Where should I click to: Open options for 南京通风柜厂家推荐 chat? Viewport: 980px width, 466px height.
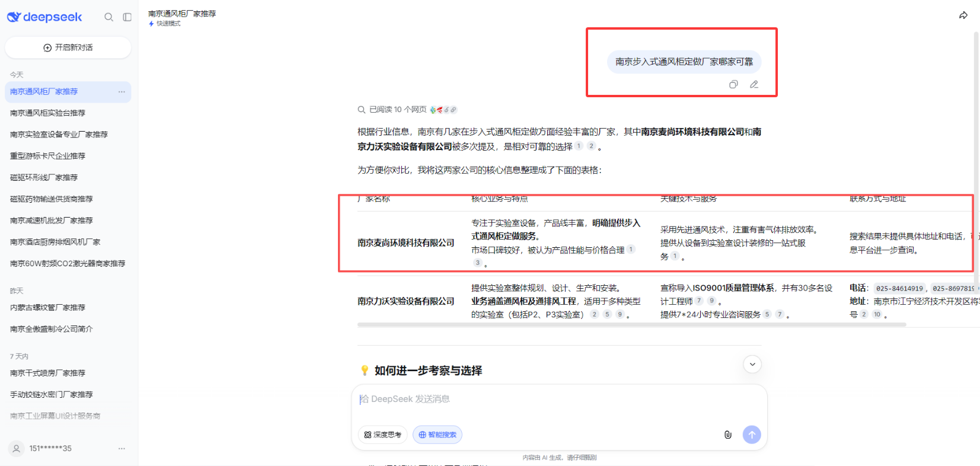tap(122, 92)
